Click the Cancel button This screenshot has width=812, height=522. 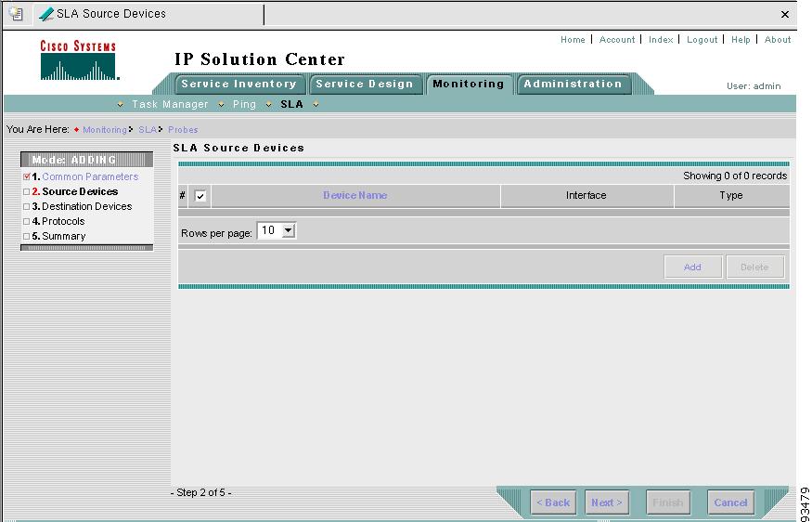click(730, 502)
